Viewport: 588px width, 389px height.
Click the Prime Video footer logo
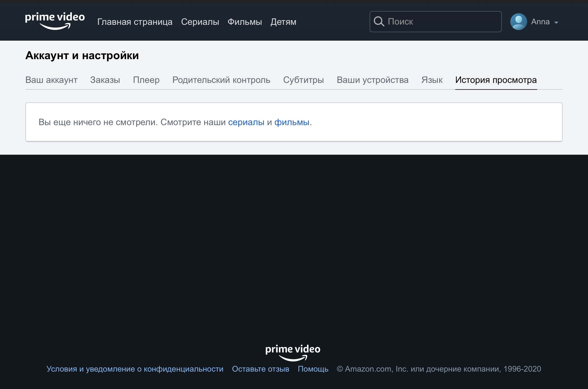pos(293,352)
